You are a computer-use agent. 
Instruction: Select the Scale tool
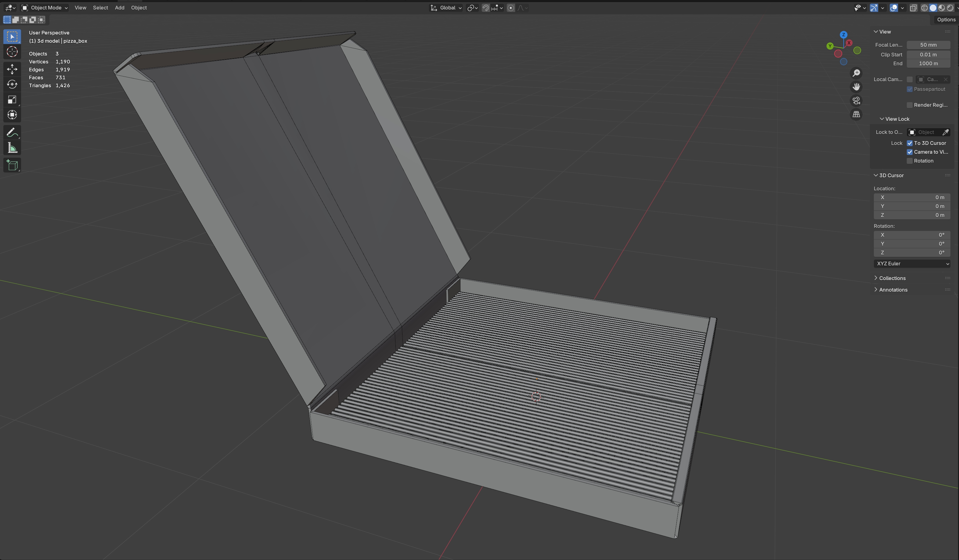point(12,100)
